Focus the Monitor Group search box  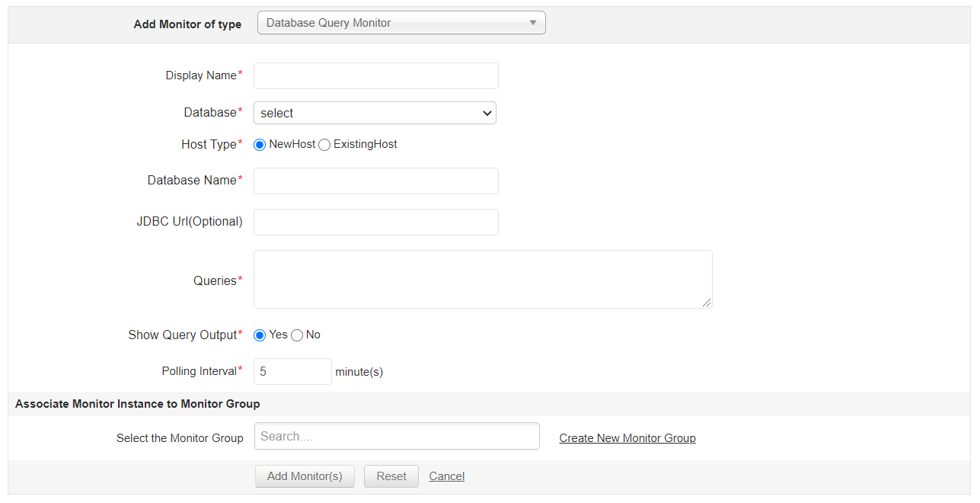pyautogui.click(x=397, y=437)
